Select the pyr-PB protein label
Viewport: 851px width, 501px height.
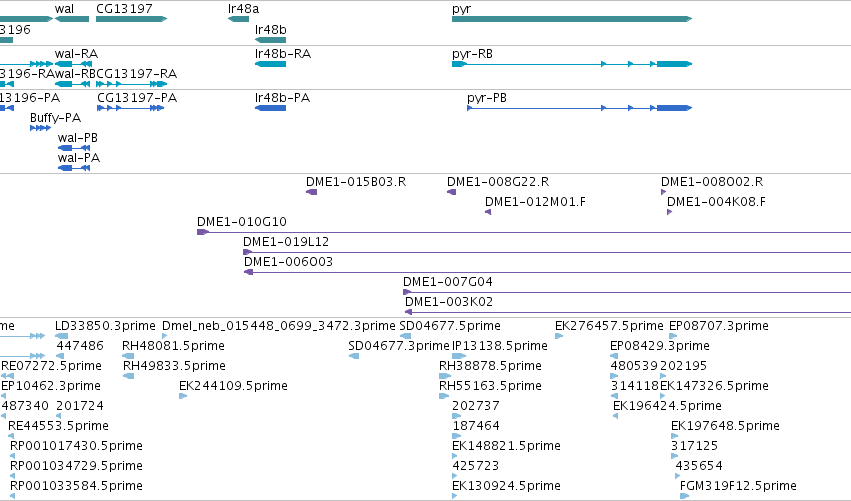(x=487, y=98)
